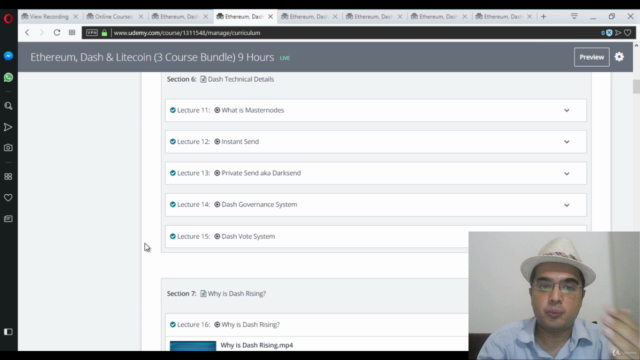
Task: Select the Dash Technical Details section title
Action: click(241, 79)
